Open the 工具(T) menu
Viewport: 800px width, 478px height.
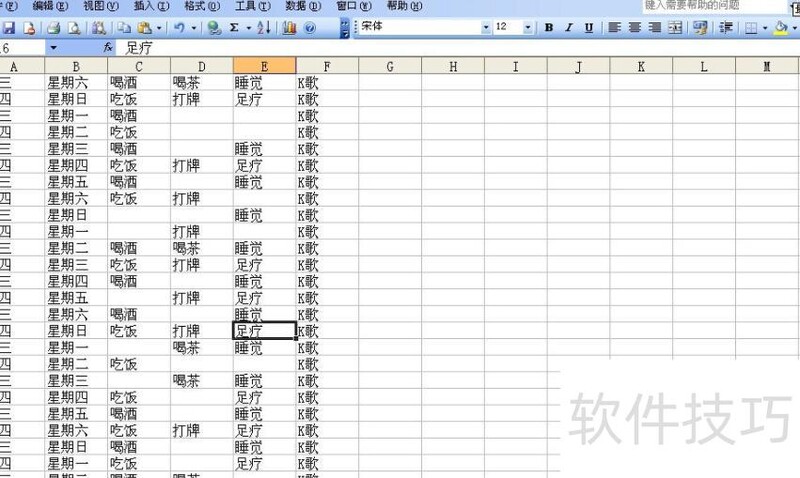[x=252, y=6]
